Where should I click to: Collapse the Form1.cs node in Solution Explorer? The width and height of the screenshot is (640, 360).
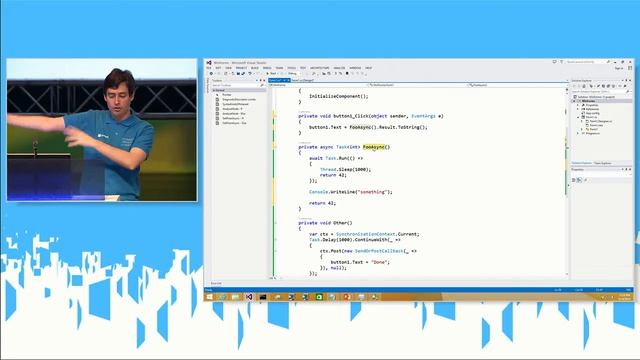coord(578,117)
